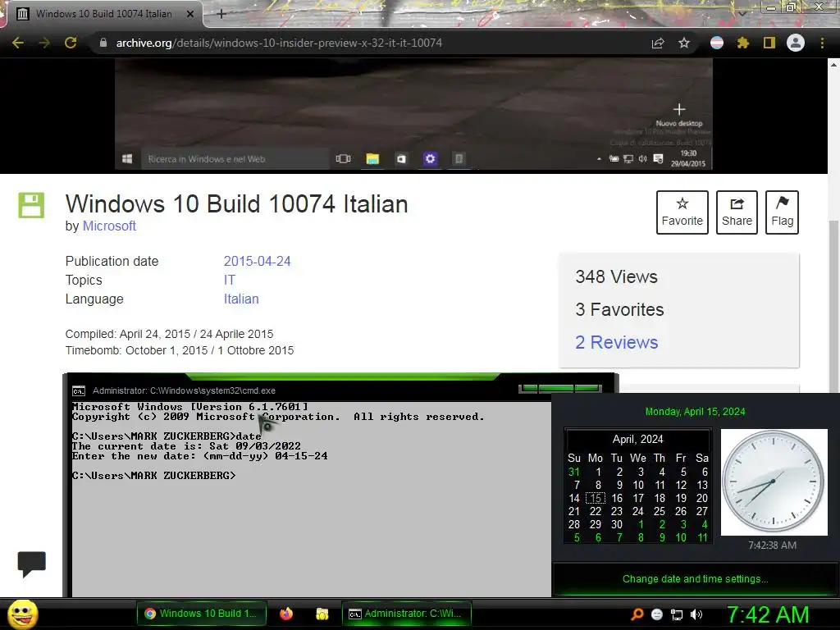
Task: Click the orange magnifier tray icon
Action: [x=637, y=614]
